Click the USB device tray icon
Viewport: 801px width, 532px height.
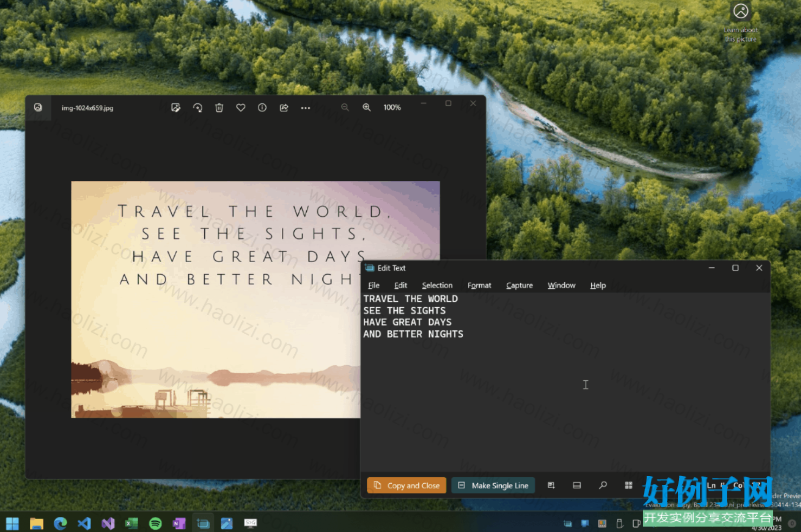(x=619, y=523)
